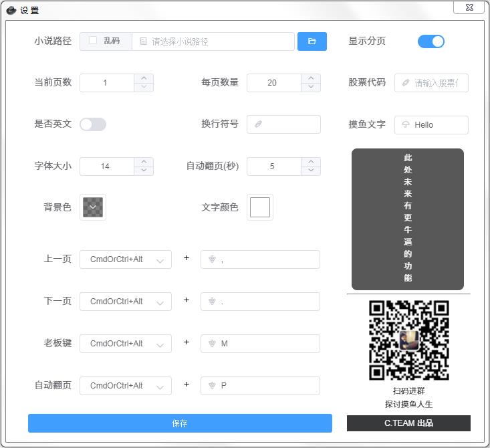The height and width of the screenshot is (448, 490).
Task: Open the 上一页 modifier key dropdown
Action: [x=125, y=259]
